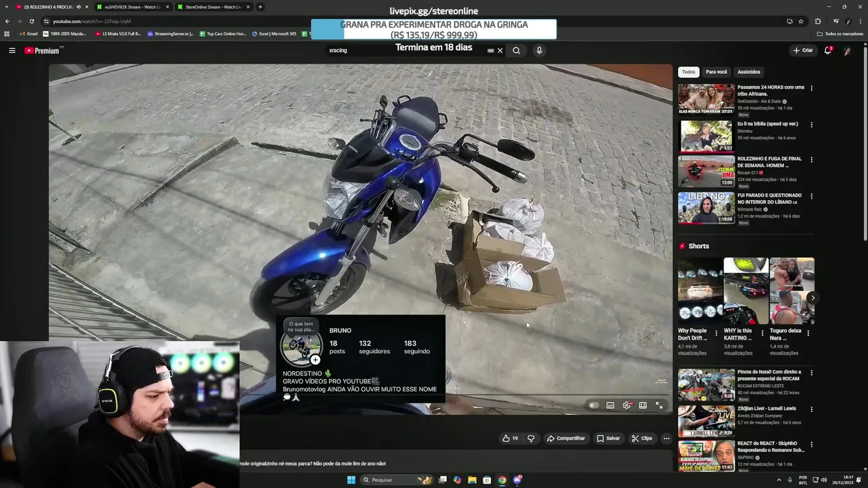Open options for Passamos 24 HORAS video
Viewport: 868px width, 488px height.
pyautogui.click(x=812, y=88)
